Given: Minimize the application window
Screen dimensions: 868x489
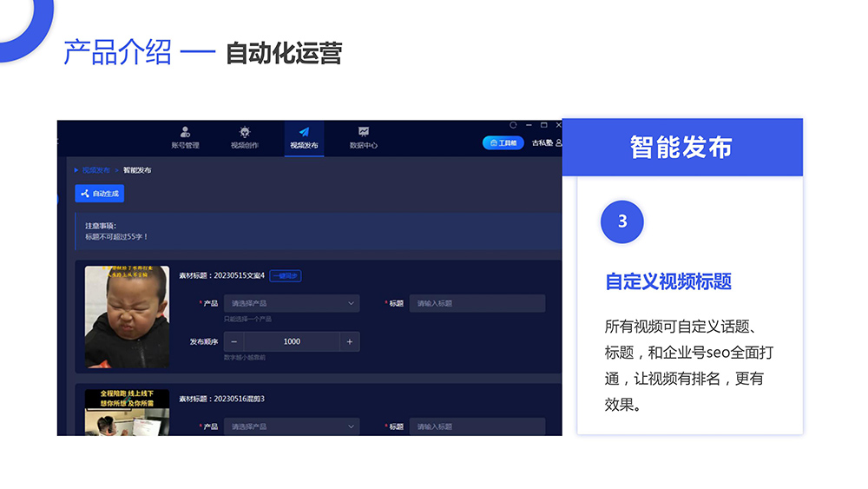Looking at the screenshot, I should tap(529, 125).
